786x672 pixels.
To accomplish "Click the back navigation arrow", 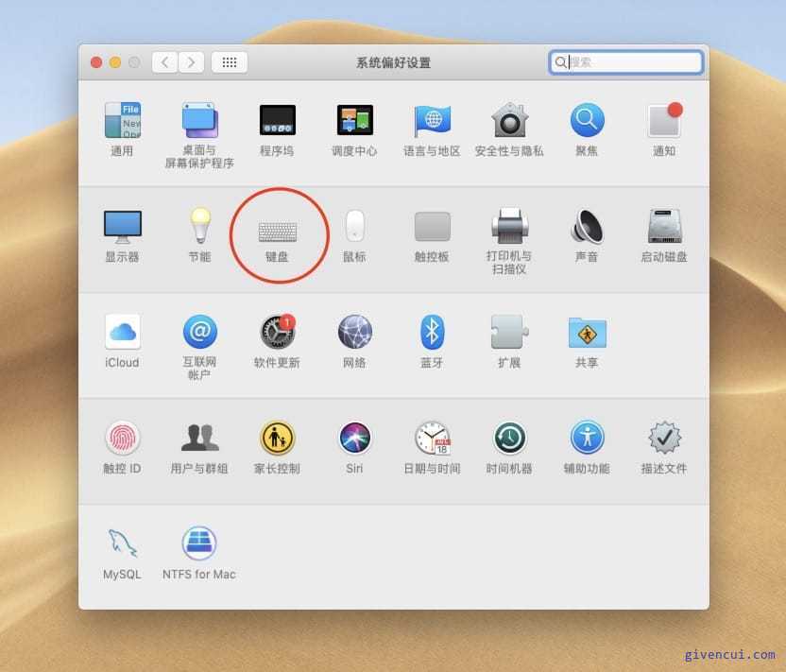I will click(164, 62).
